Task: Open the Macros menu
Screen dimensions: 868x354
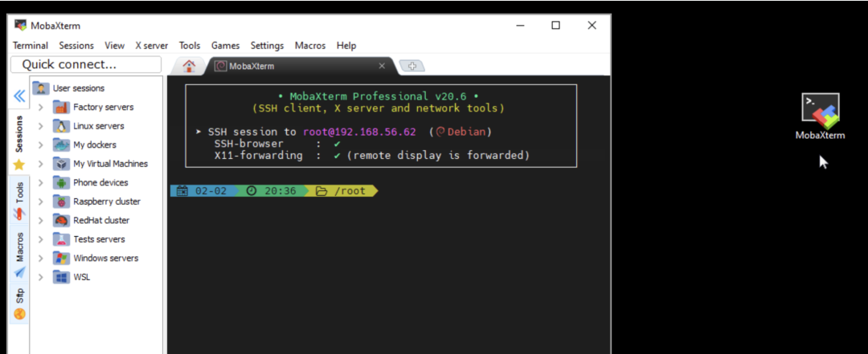Action: click(x=310, y=46)
